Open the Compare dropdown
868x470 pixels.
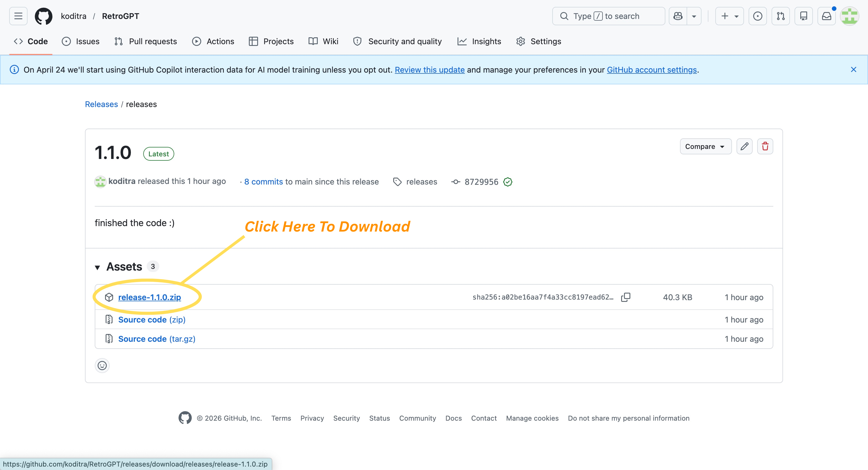point(705,146)
